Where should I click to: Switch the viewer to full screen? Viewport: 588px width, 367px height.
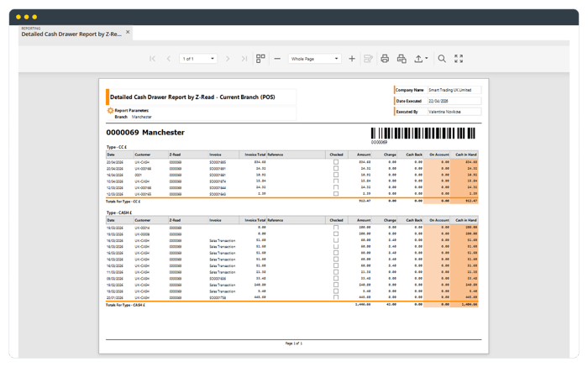pyautogui.click(x=459, y=59)
